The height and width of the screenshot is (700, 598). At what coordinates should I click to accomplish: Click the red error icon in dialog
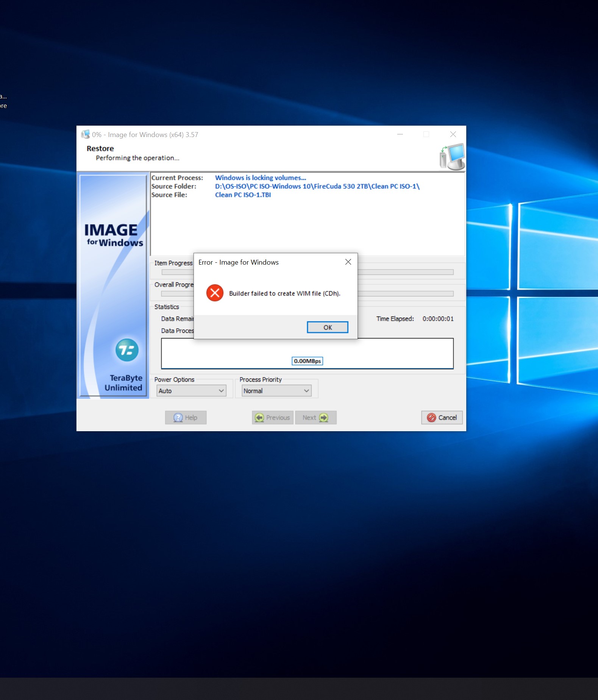[215, 293]
